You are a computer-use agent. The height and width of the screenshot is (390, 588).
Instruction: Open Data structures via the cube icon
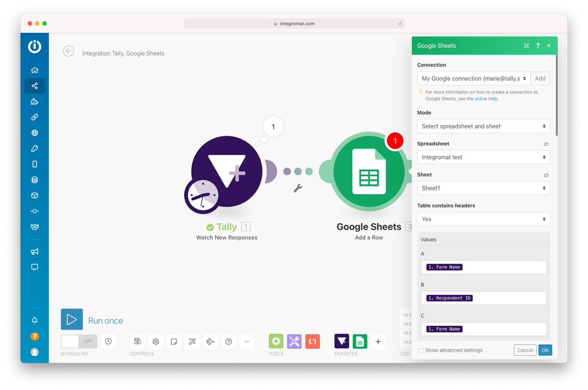(x=35, y=196)
